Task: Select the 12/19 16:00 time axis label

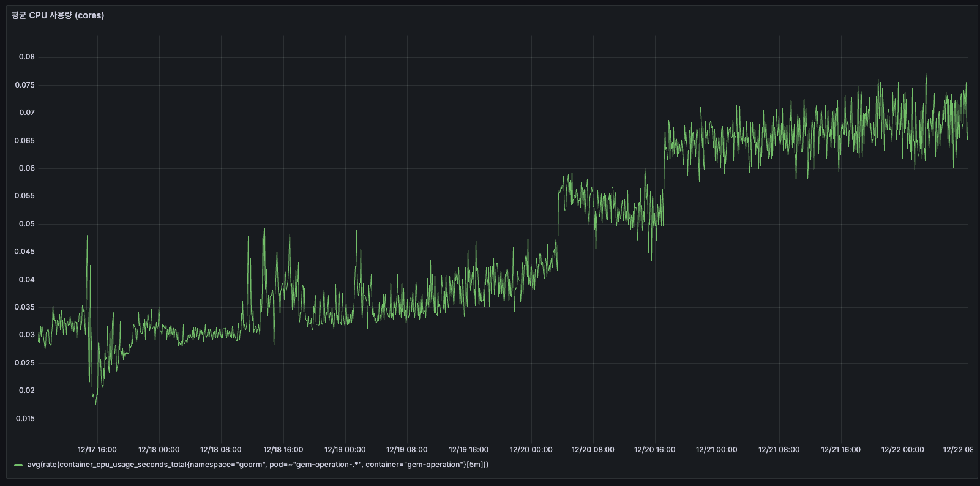Action: 469,450
